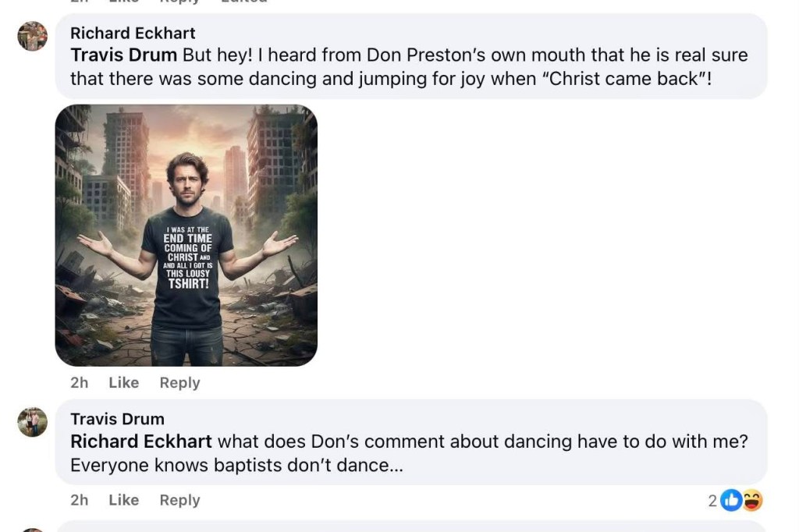Open the 2h timestamp under the meme
The width and height of the screenshot is (799, 532).
(x=79, y=382)
